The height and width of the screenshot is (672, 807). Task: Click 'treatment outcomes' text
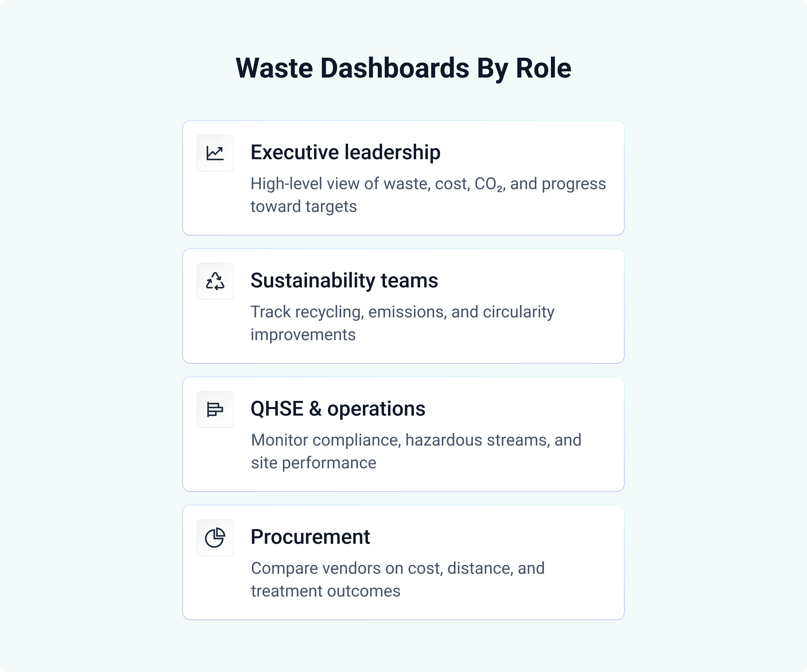coord(325,591)
